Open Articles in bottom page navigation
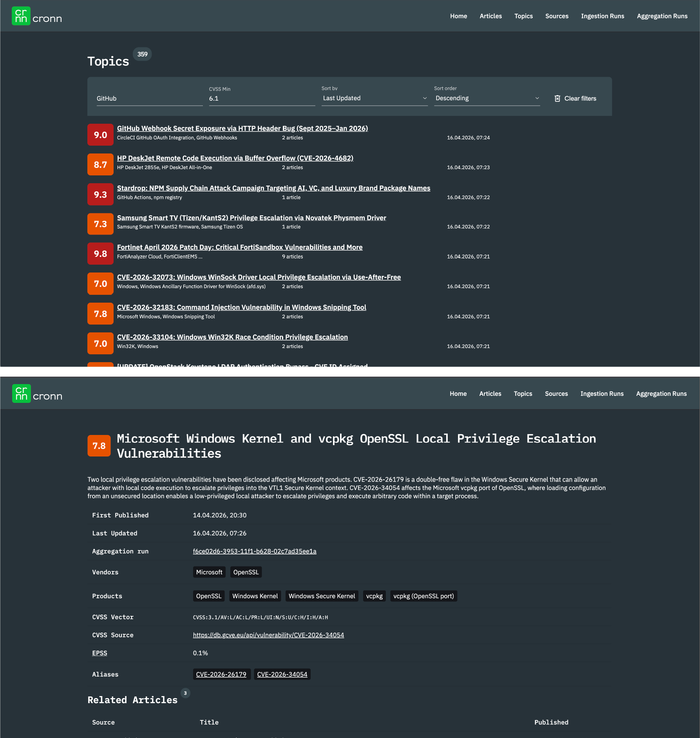700x738 pixels. tap(490, 393)
